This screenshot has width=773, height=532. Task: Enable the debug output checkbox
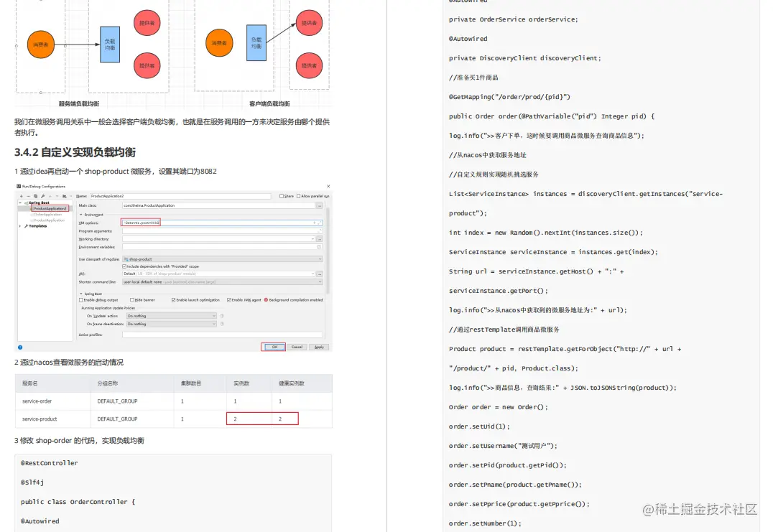[81, 300]
